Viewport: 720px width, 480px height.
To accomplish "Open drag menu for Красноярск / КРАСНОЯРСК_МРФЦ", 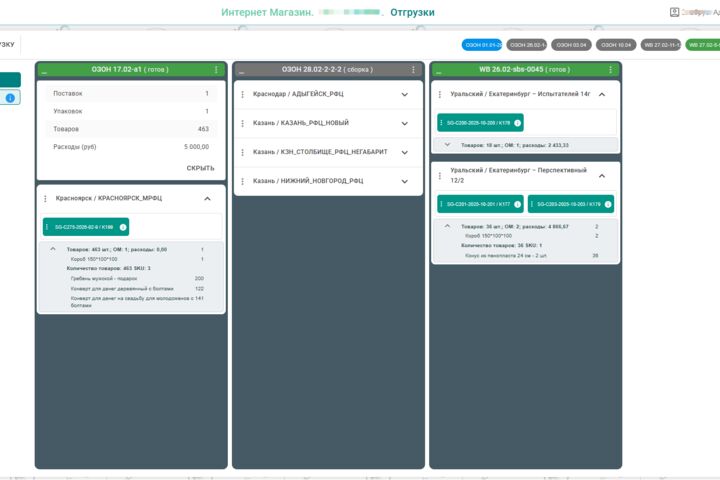I will [x=45, y=198].
